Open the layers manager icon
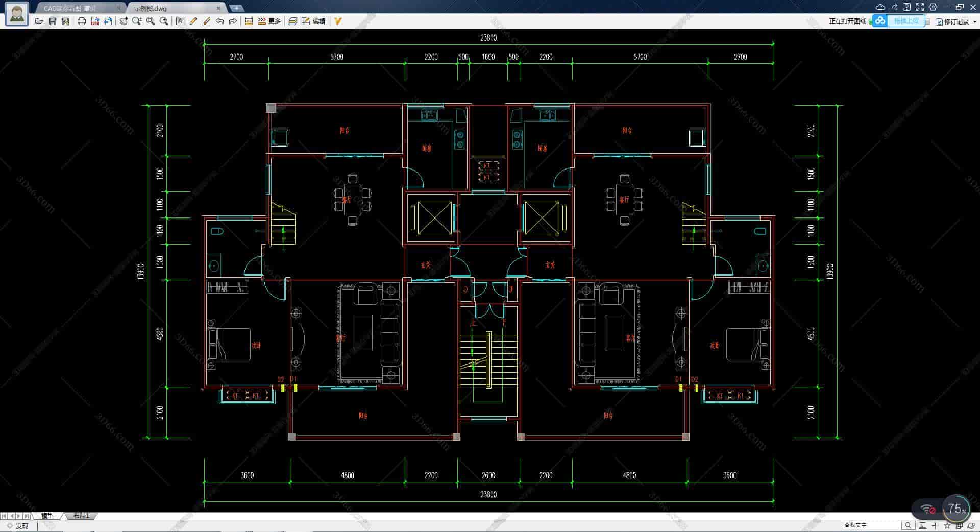The height and width of the screenshot is (532, 980). point(292,21)
